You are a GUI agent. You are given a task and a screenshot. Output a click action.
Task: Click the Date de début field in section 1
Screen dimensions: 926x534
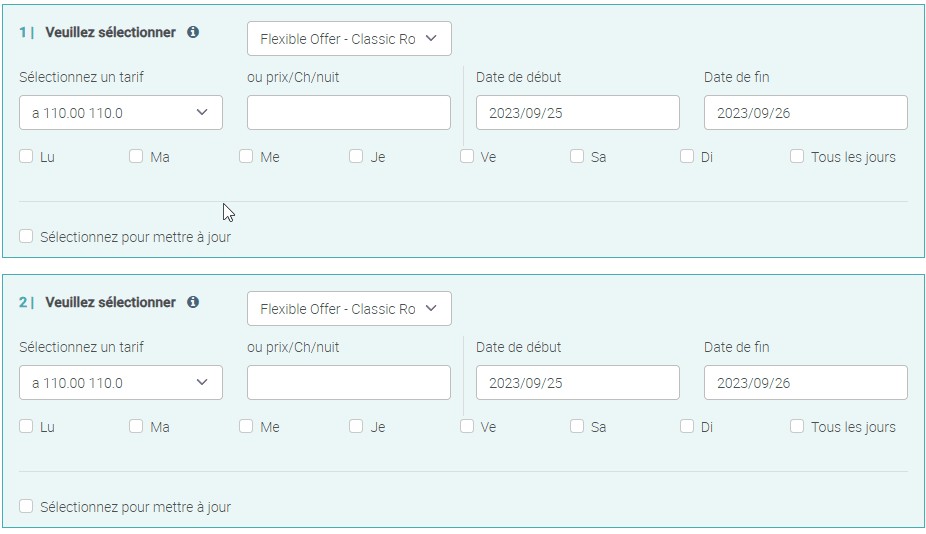click(578, 113)
